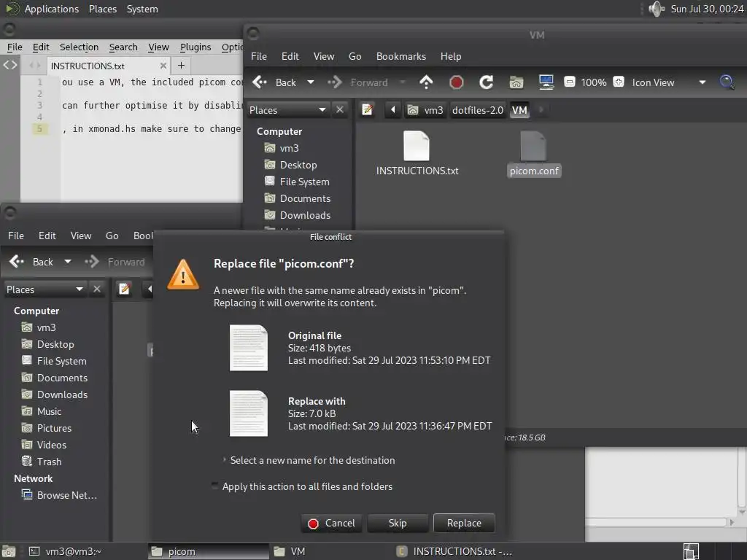The width and height of the screenshot is (747, 560).
Task: Close INSTRUCTIONS.txt tab in editor
Action: [x=163, y=66]
